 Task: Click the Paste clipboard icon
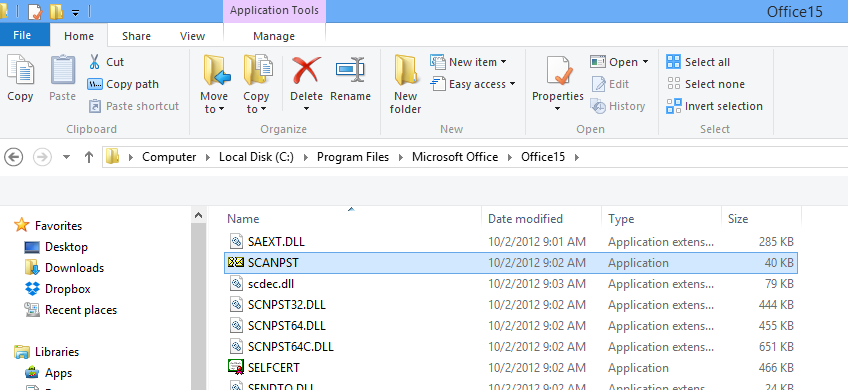(63, 70)
